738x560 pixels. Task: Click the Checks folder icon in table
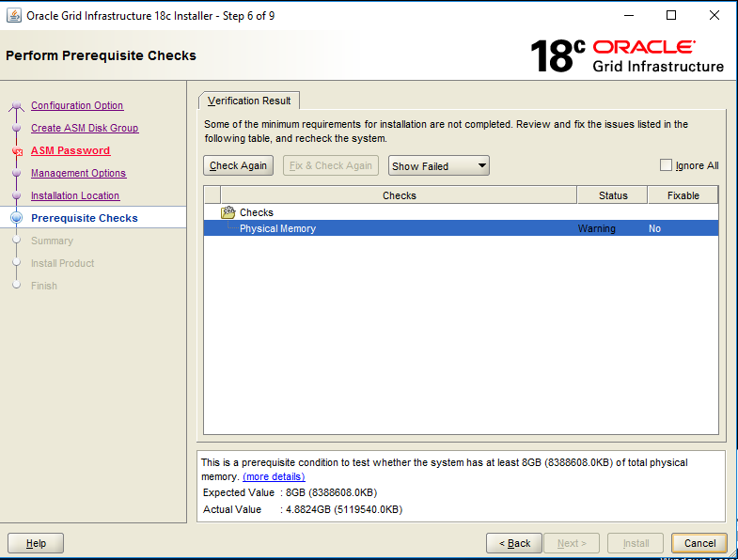click(x=228, y=212)
